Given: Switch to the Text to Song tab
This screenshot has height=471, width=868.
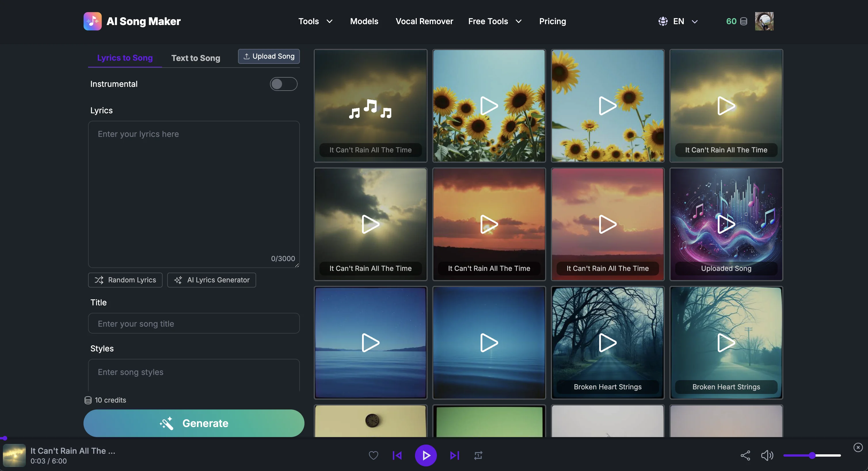Looking at the screenshot, I should click(x=195, y=58).
